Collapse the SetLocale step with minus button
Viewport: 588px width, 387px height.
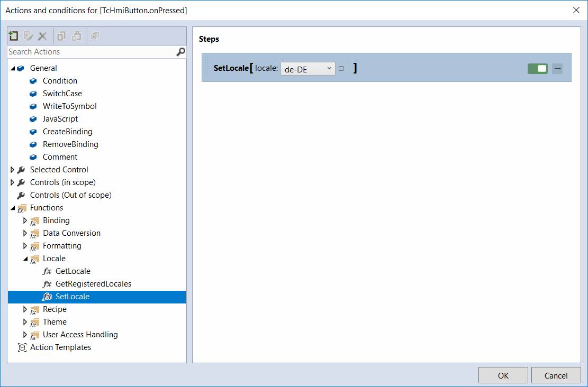pos(557,69)
